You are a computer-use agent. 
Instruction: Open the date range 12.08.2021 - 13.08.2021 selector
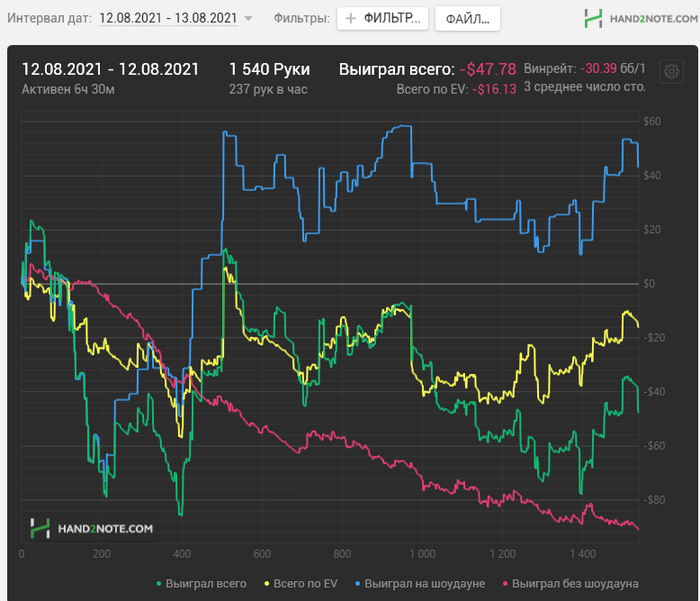[x=168, y=18]
